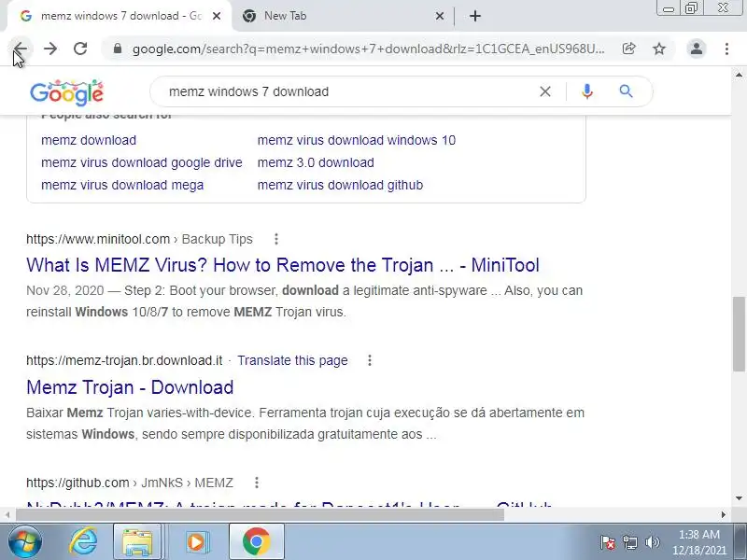This screenshot has height=560, width=747.
Task: Click the minitool.com Backup Tips URL
Action: pos(139,239)
